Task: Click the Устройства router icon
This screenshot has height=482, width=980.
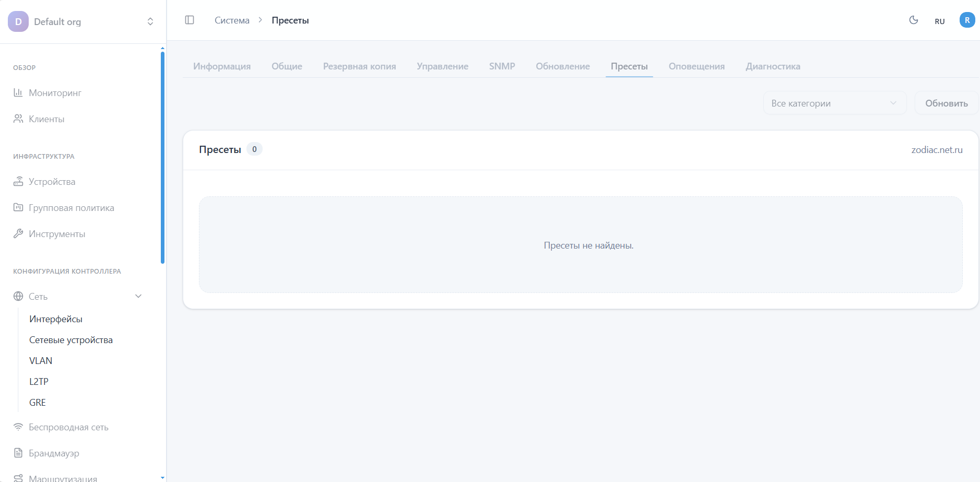Action: tap(18, 181)
